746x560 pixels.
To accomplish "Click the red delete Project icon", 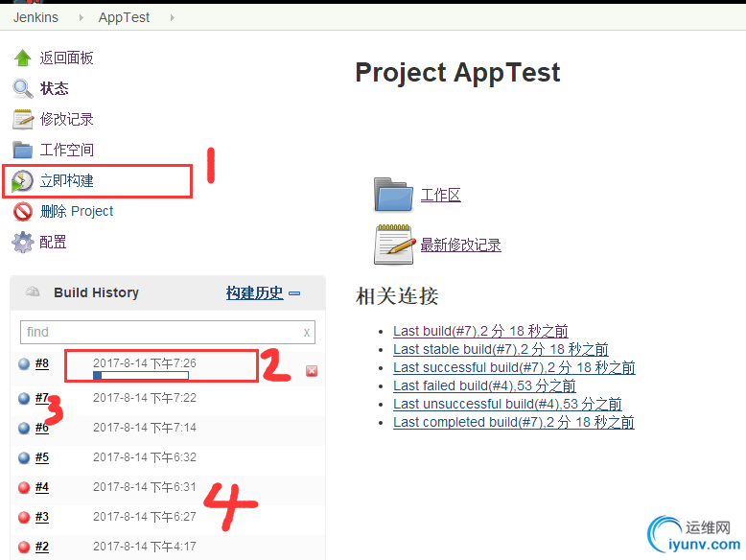I will (22, 211).
